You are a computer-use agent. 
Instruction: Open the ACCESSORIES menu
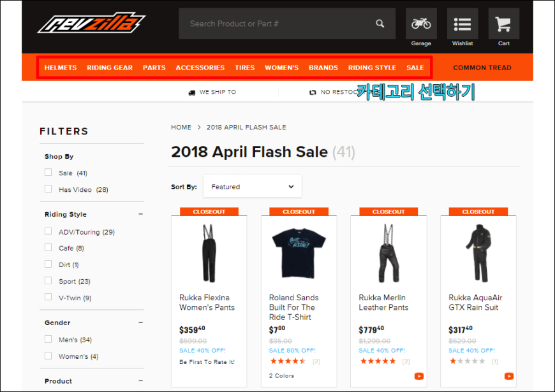pyautogui.click(x=200, y=68)
